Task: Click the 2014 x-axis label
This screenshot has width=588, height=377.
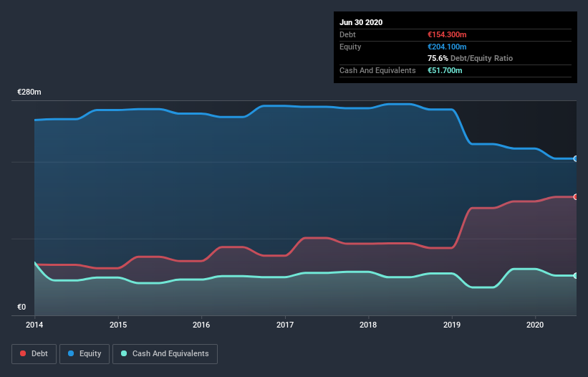Action: coord(34,325)
